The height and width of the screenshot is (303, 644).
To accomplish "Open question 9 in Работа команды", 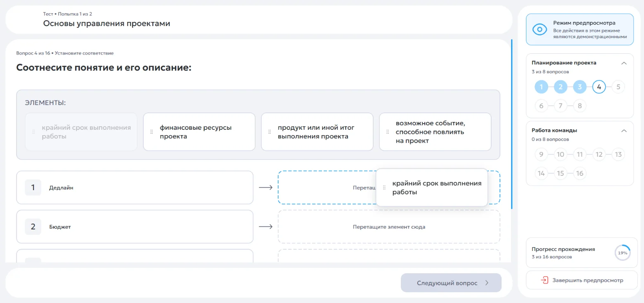I will 541,155.
